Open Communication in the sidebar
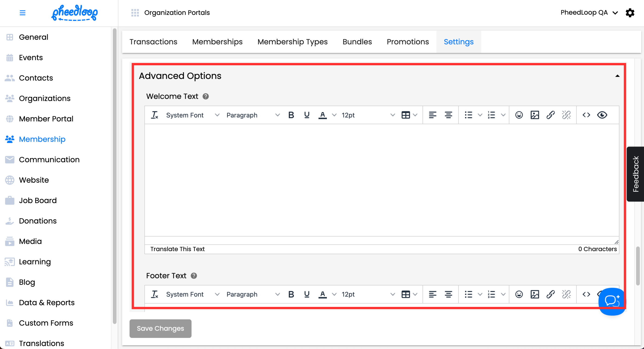The image size is (644, 349). click(x=49, y=159)
